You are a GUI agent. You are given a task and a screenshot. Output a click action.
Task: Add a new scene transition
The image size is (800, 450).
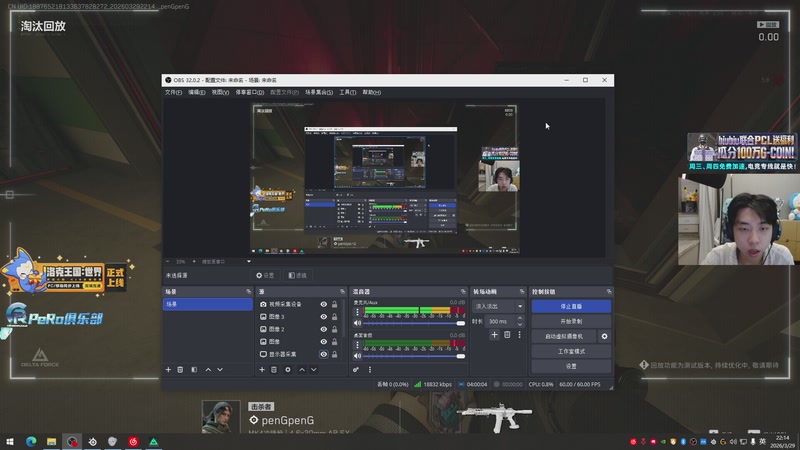point(494,335)
